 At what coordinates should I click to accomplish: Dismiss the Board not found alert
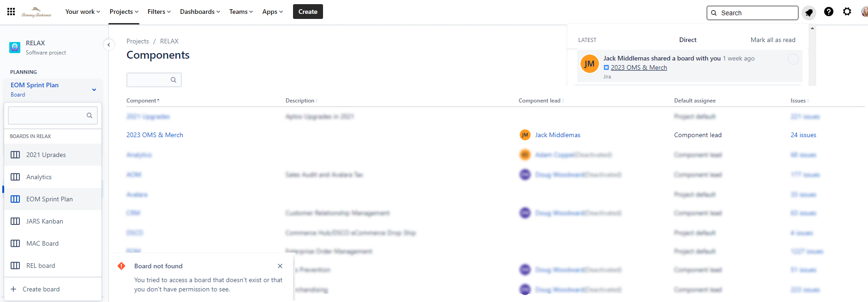[x=280, y=266]
